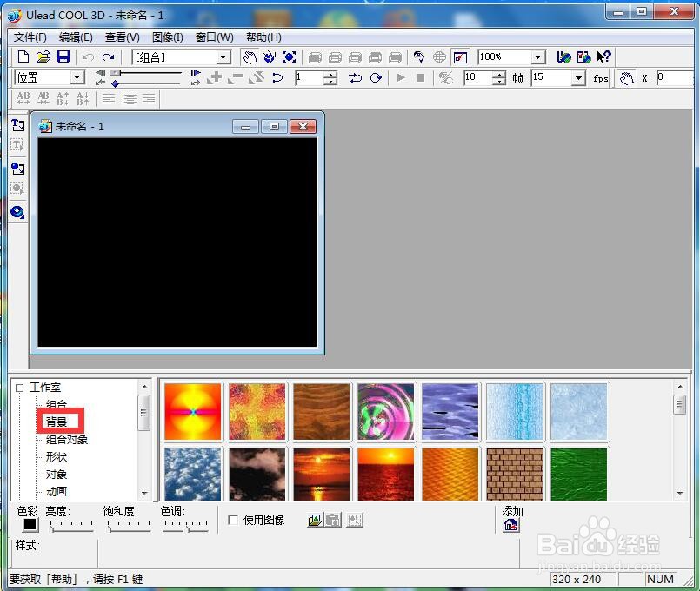Click the 亮度 slider
Screen dimensions: 700x591
(71, 527)
